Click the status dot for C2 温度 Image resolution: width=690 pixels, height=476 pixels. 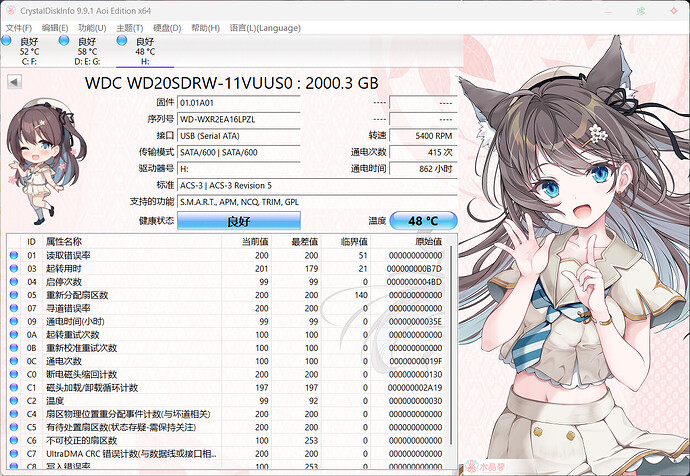14,400
